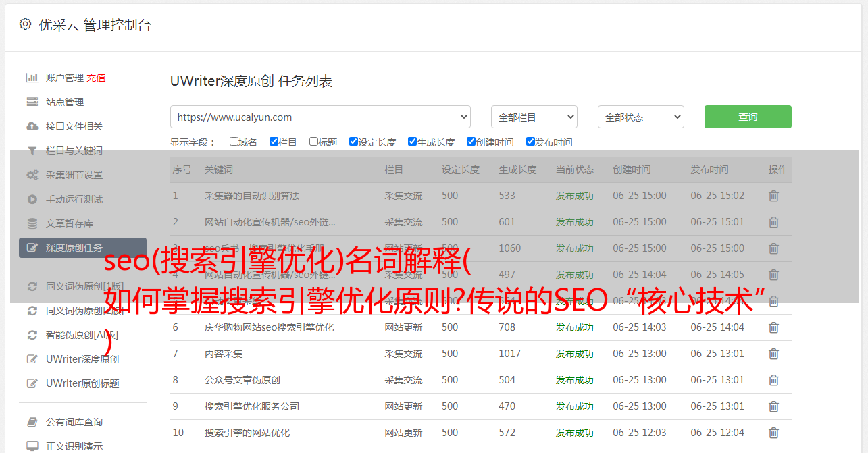Toggle the 生成长度 field checkbox

(x=412, y=142)
